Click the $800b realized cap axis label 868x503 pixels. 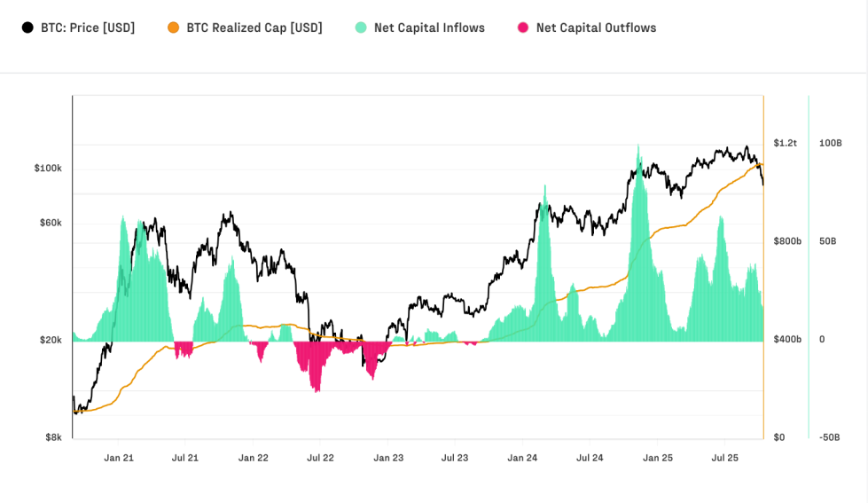click(787, 241)
